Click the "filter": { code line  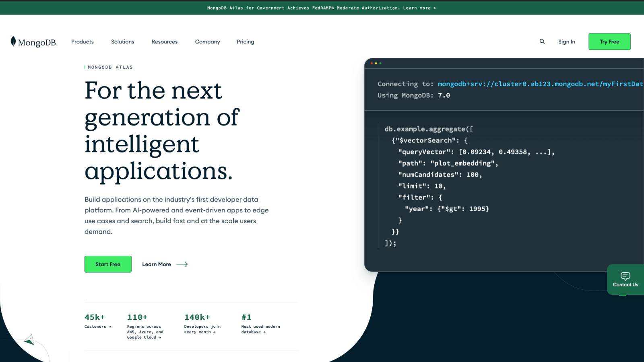[420, 197]
